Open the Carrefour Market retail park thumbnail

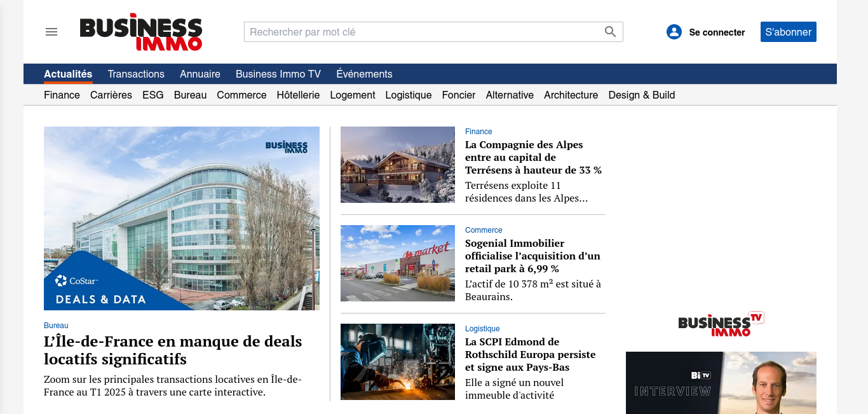398,263
